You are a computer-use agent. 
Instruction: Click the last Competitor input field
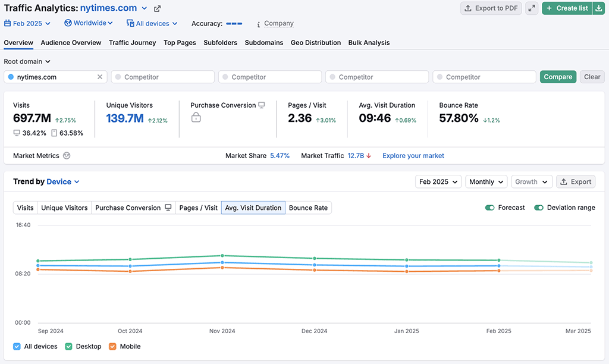[x=484, y=77]
